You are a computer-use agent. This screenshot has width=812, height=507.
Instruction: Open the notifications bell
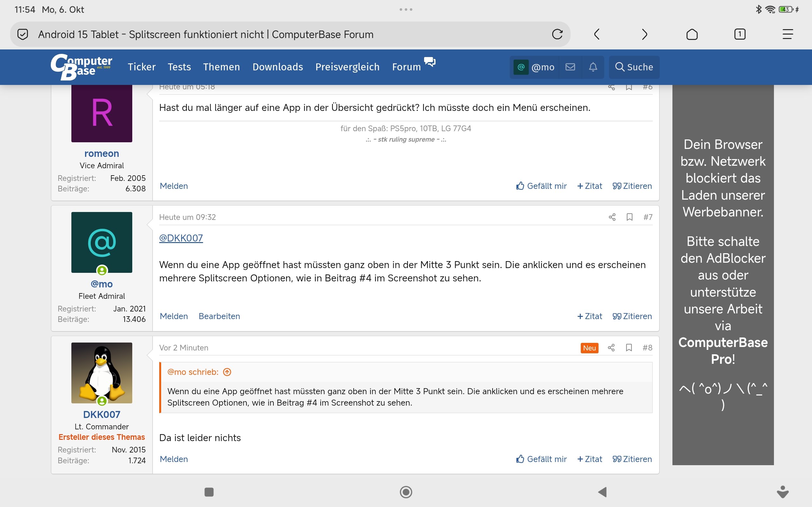pos(593,67)
